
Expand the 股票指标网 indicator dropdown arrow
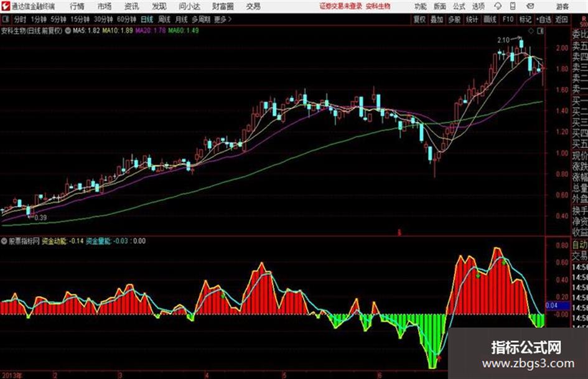(4, 241)
